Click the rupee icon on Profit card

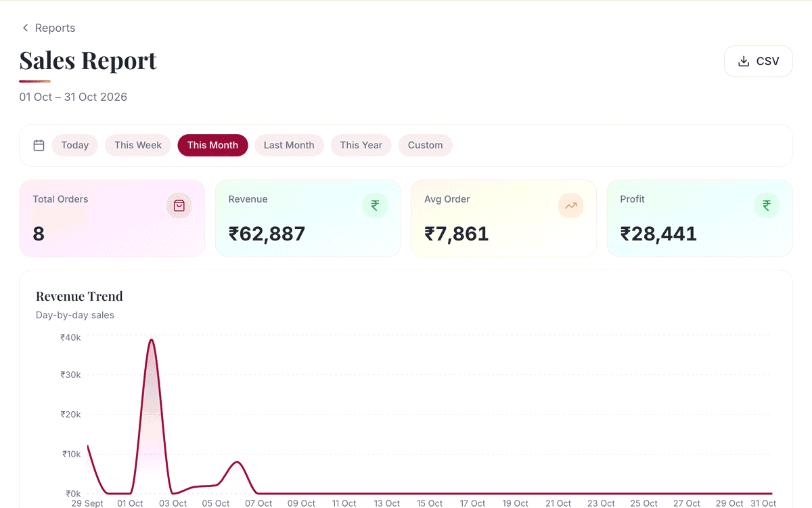click(767, 205)
